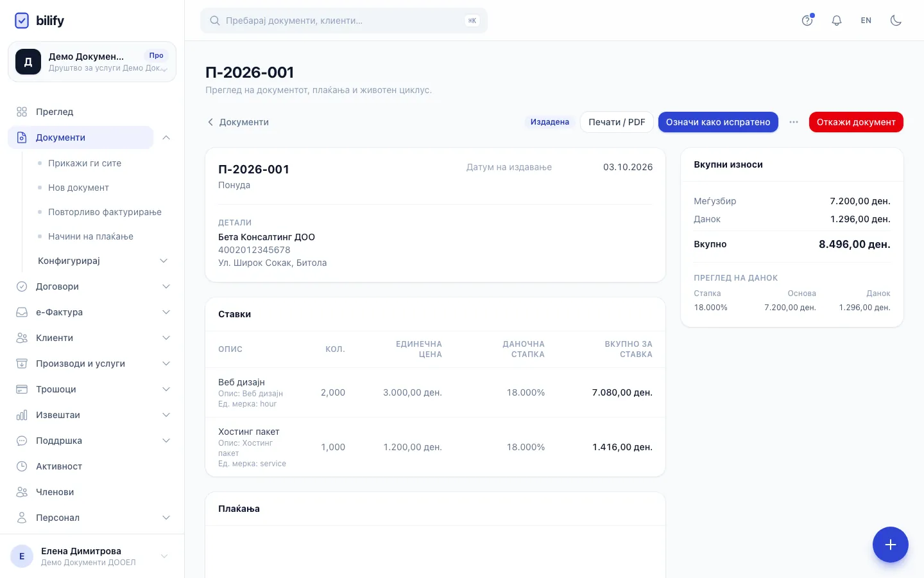924x578 pixels.
Task: Go back to Документи list
Action: click(x=238, y=122)
